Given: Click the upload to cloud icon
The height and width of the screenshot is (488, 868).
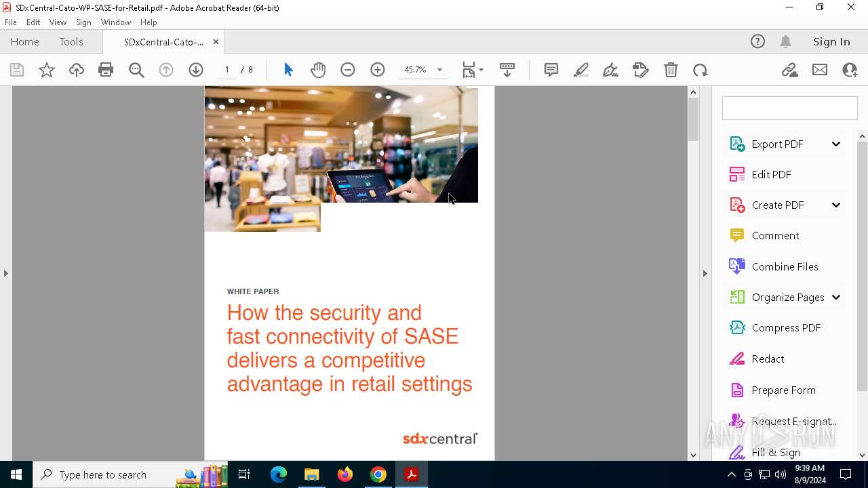Looking at the screenshot, I should (76, 70).
